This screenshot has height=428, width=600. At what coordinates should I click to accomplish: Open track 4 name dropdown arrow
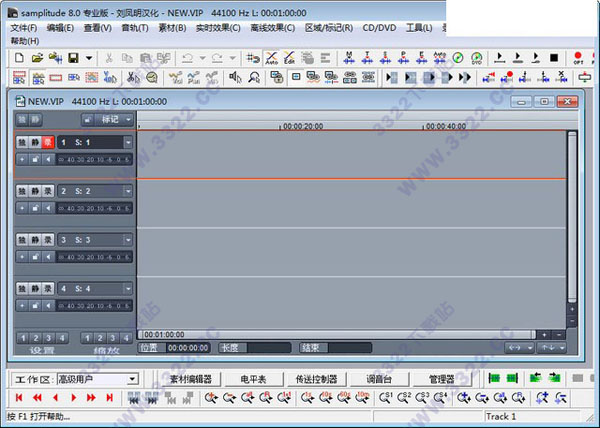pos(128,288)
